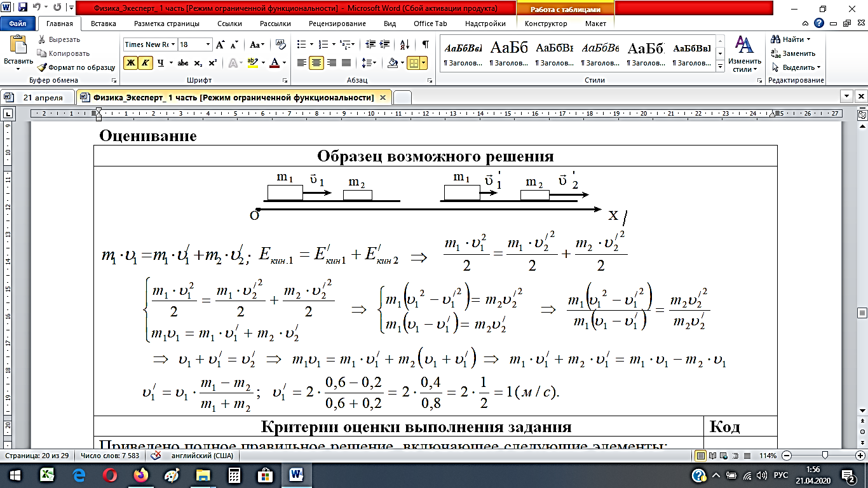
Task: Increase font size with grow font button
Action: [220, 44]
